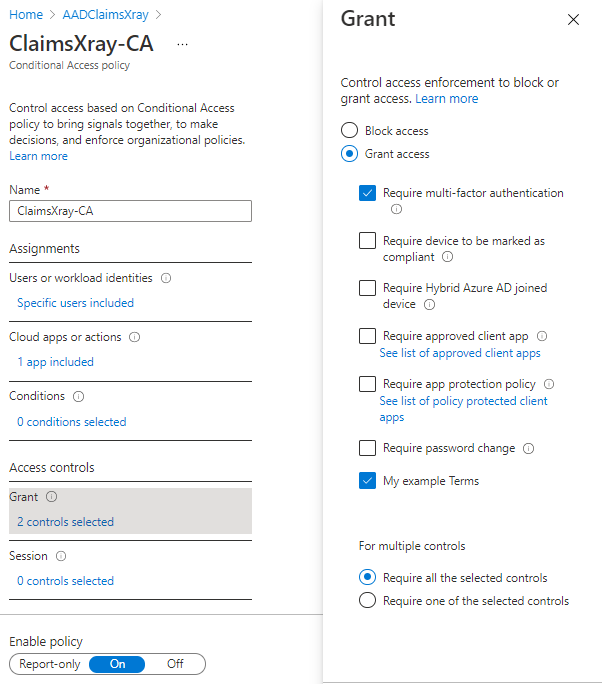Screen dimensions: 602x684
Task: Set Enable policy toggle to Off
Action: (x=175, y=664)
